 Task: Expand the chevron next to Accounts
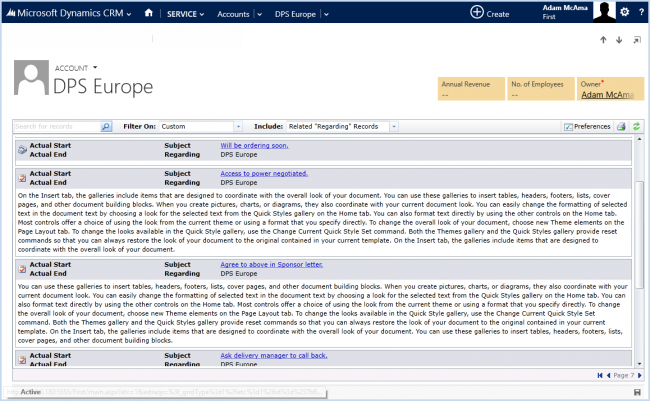[x=260, y=14]
